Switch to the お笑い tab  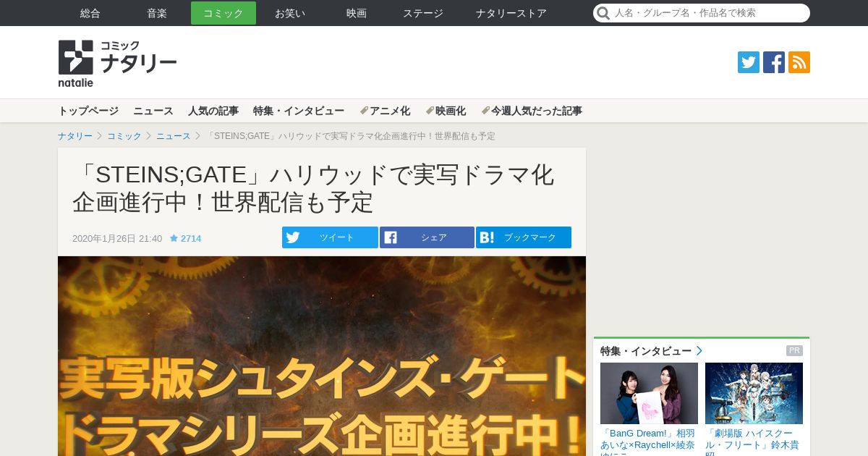290,13
